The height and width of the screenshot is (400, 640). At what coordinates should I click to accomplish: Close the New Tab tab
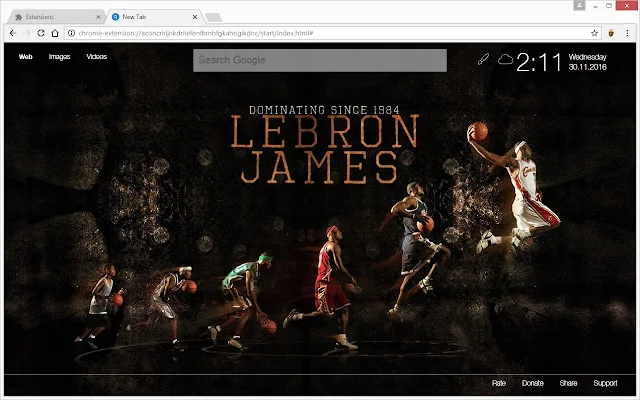pos(195,17)
